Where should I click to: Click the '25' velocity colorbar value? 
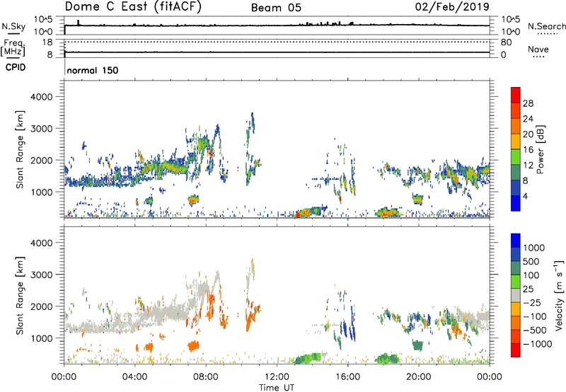[528, 289]
